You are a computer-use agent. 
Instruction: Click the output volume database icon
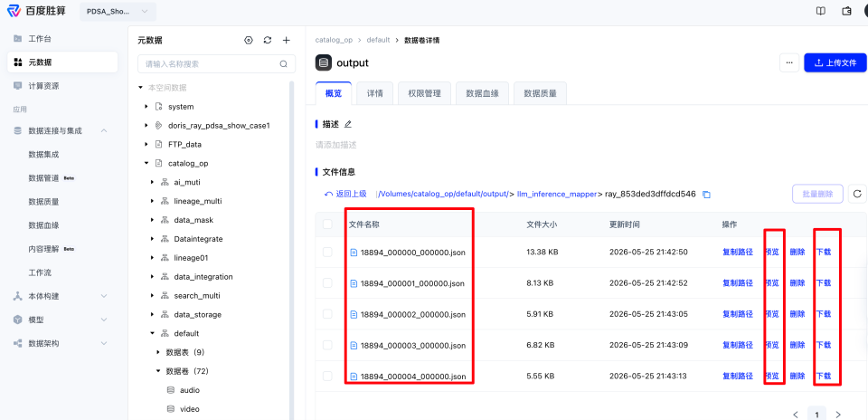coord(324,62)
